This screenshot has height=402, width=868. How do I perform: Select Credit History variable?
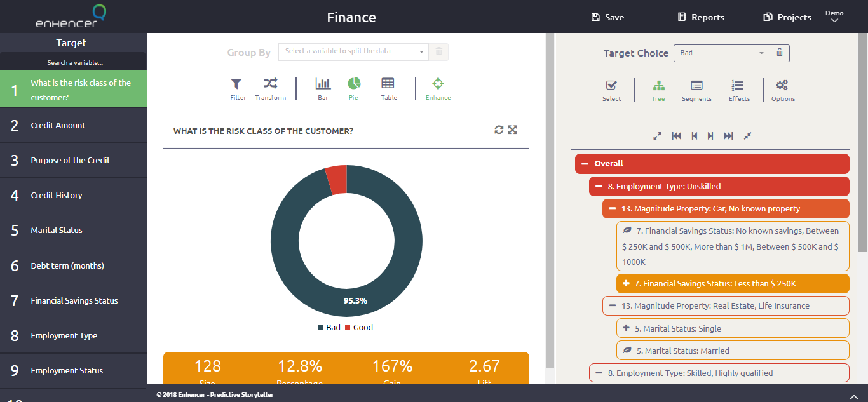[x=73, y=195]
